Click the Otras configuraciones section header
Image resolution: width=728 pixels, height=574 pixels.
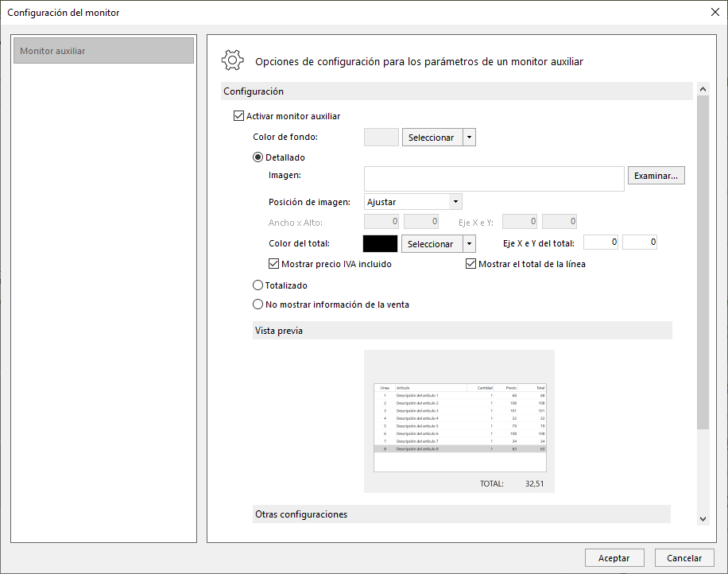[462, 514]
